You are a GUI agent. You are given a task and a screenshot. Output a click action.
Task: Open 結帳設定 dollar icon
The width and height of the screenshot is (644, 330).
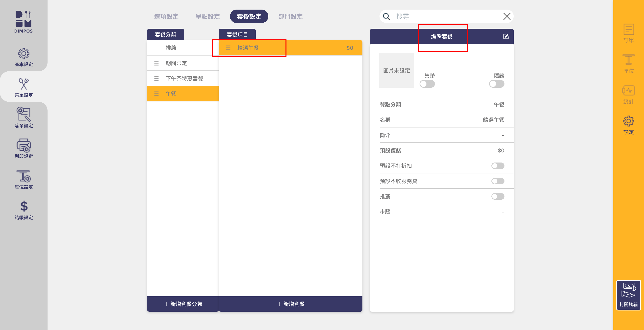(x=24, y=210)
